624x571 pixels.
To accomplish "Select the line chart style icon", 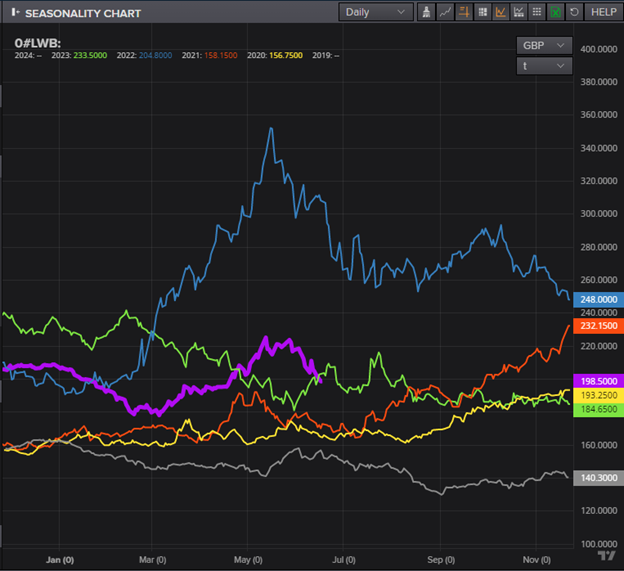I will [445, 12].
